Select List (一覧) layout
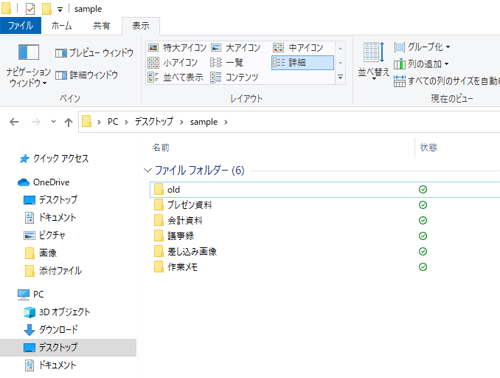 [227, 62]
